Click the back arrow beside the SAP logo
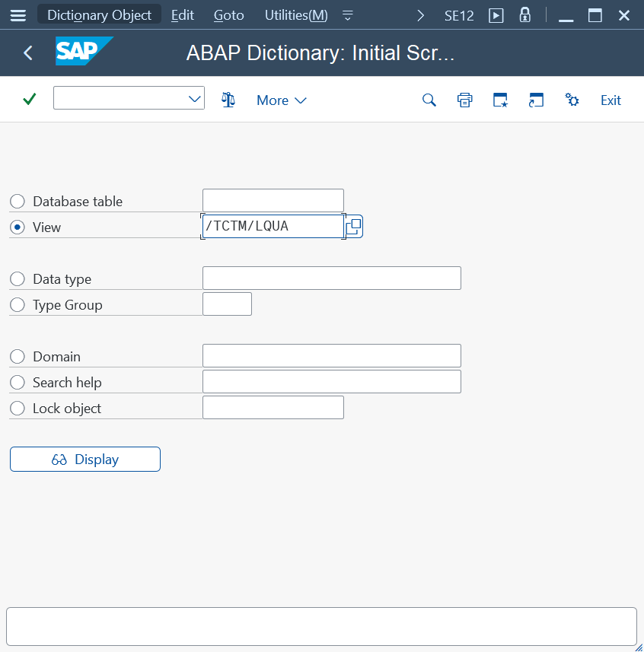 click(28, 52)
